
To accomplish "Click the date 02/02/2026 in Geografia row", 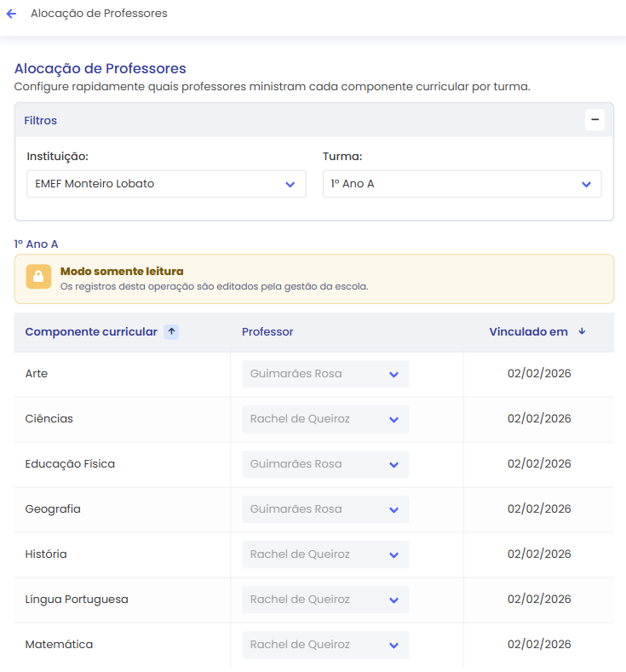I will point(539,508).
